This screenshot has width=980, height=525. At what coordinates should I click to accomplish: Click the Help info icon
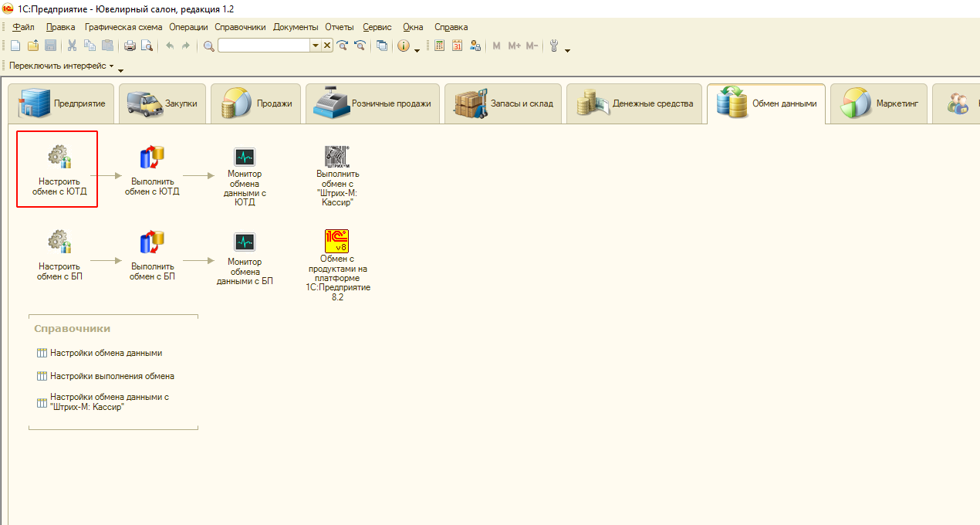click(x=404, y=46)
